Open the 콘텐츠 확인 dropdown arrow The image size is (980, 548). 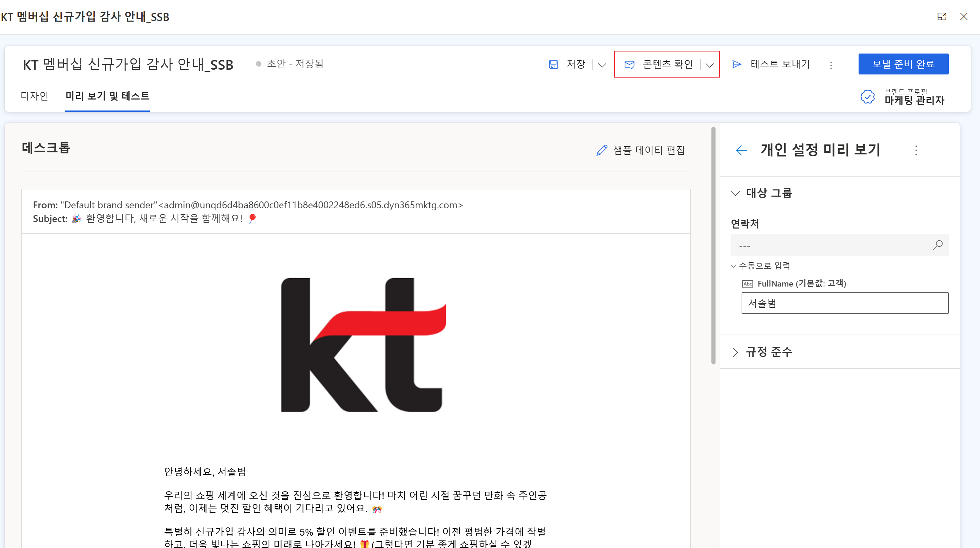(x=709, y=65)
